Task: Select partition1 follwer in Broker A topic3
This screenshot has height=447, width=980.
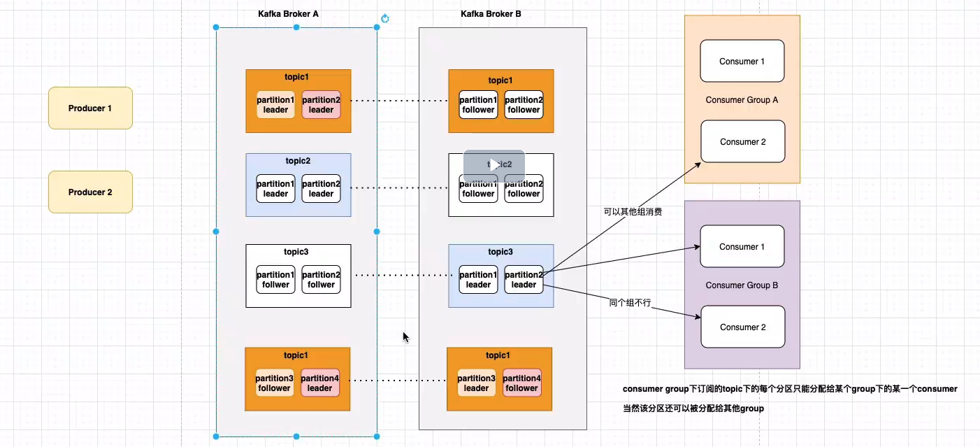Action: tap(275, 280)
